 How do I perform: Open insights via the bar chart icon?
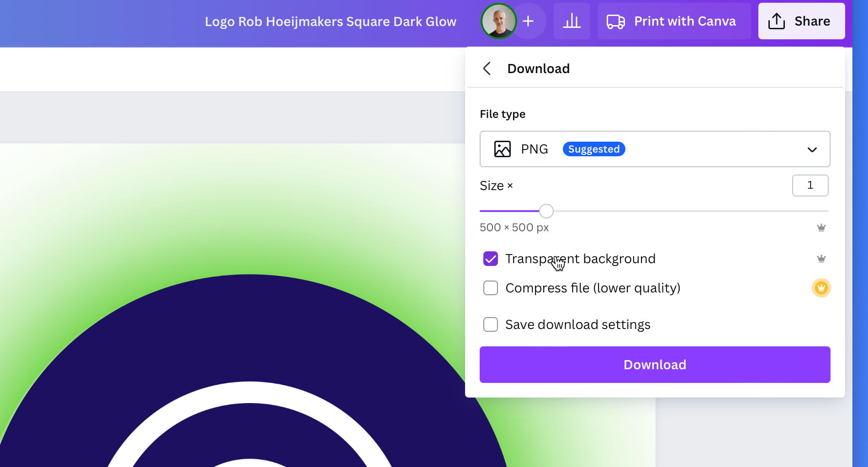click(572, 21)
